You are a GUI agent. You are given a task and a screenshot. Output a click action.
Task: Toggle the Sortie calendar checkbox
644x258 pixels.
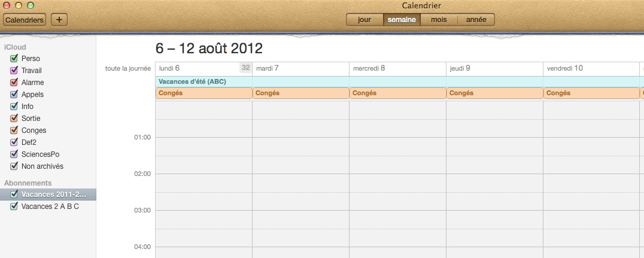(14, 119)
